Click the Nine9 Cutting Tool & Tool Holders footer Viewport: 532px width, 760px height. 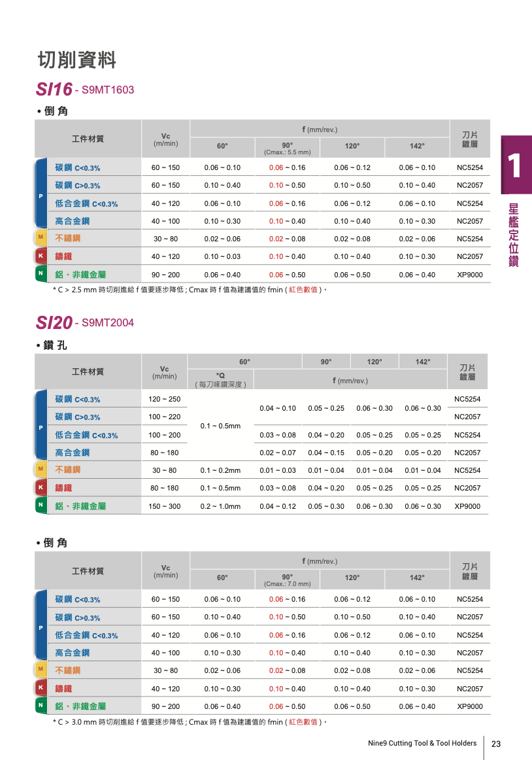pyautogui.click(x=422, y=744)
